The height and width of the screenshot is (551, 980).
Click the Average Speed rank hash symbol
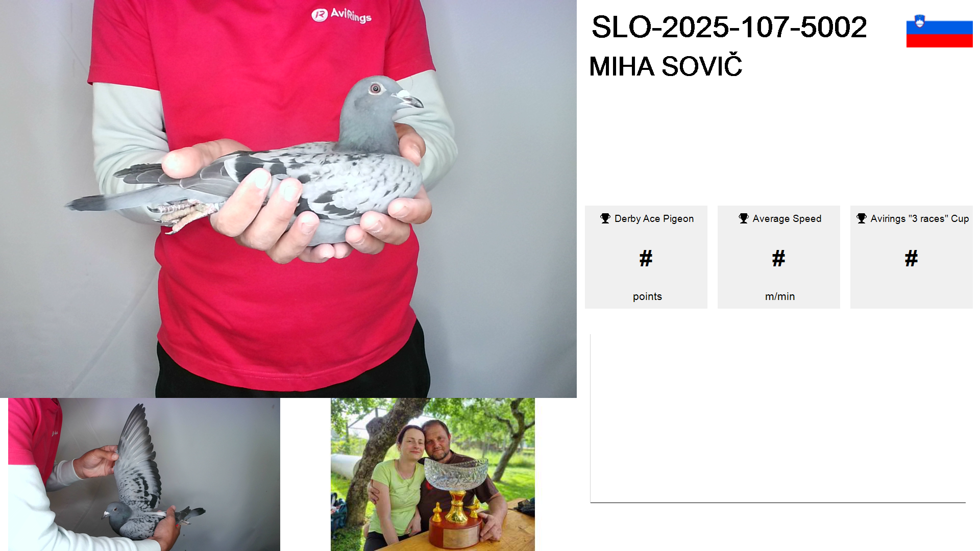[x=778, y=258]
